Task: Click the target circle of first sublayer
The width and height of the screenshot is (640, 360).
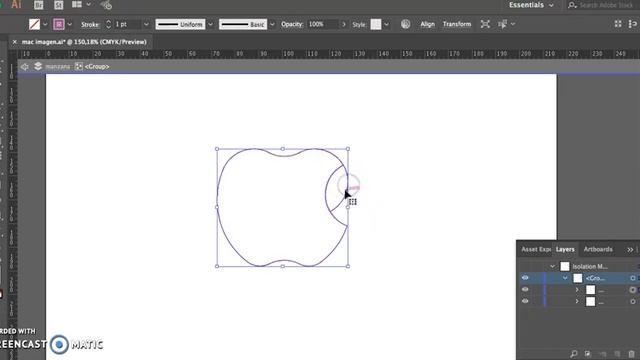Action: [633, 290]
